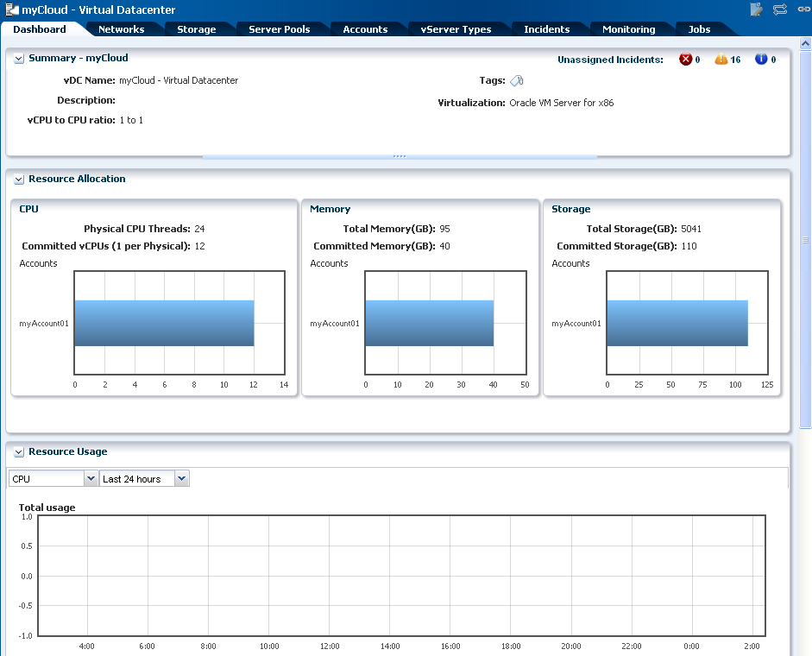The width and height of the screenshot is (812, 656).
Task: Click the blue info incidents icon
Action: [x=761, y=59]
